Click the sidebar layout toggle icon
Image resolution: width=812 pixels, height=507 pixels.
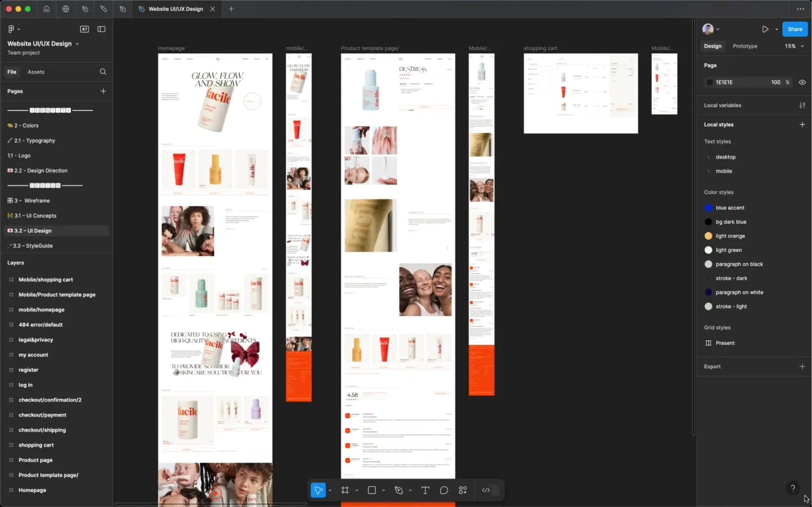click(101, 29)
